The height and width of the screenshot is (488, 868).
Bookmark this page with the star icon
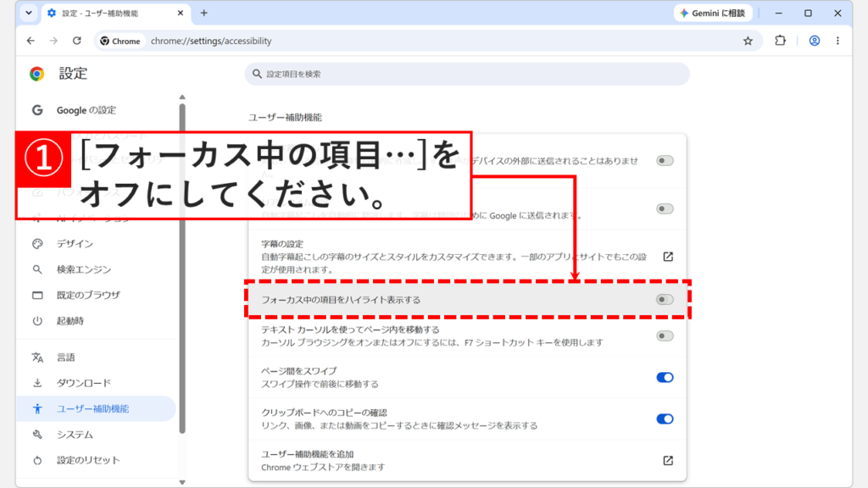(748, 41)
